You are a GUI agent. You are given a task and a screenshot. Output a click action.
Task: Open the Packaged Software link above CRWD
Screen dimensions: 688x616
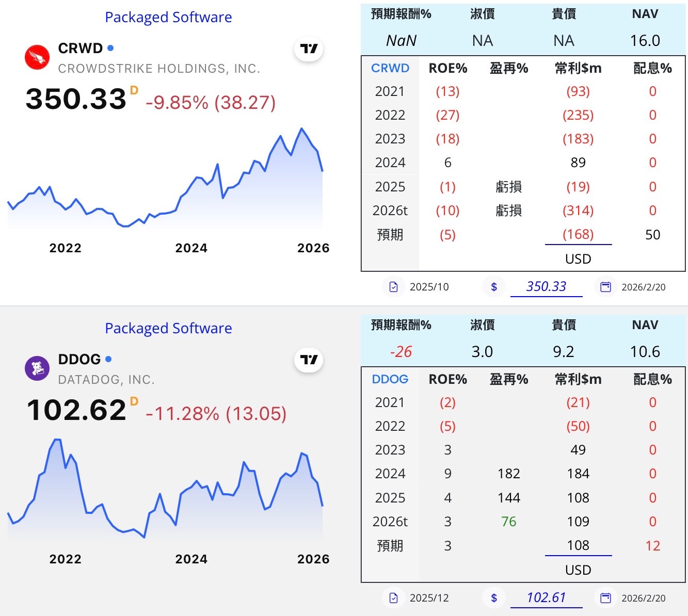coord(168,17)
